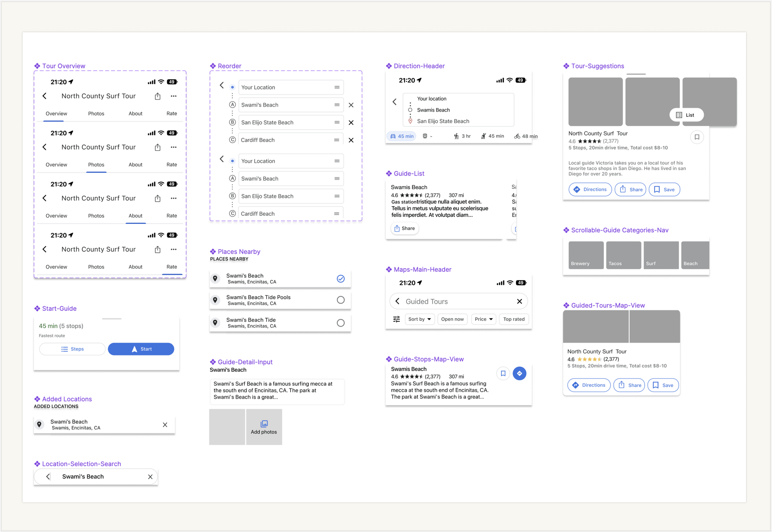This screenshot has height=532, width=772.
Task: Select the Swami's Beach Tide Pools radio button
Action: point(340,300)
